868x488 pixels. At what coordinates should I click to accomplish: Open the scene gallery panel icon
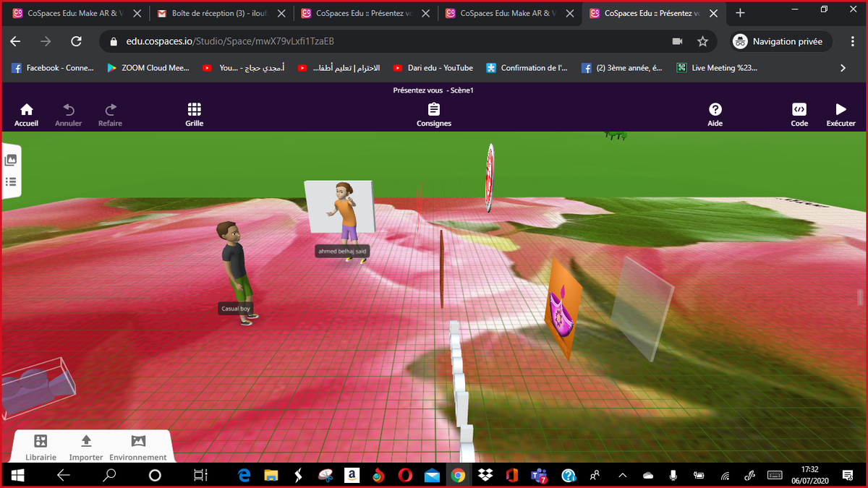tap(11, 160)
